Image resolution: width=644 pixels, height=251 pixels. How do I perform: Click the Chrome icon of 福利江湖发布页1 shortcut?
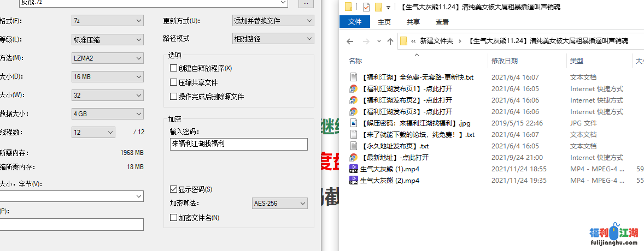click(x=353, y=89)
